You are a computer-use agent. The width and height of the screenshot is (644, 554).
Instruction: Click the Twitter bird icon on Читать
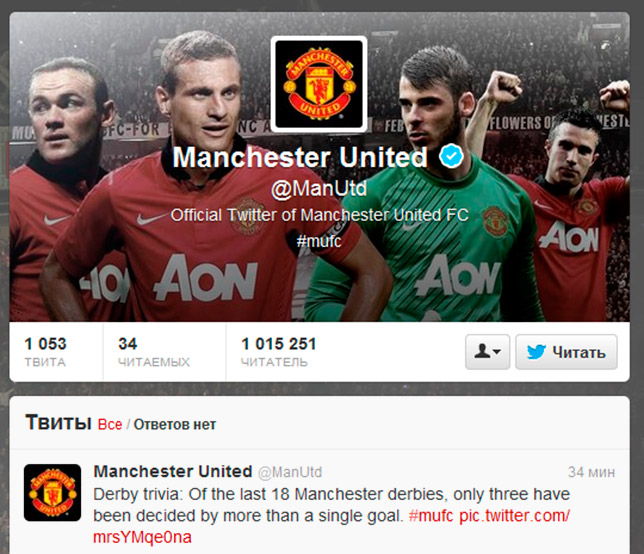point(536,352)
